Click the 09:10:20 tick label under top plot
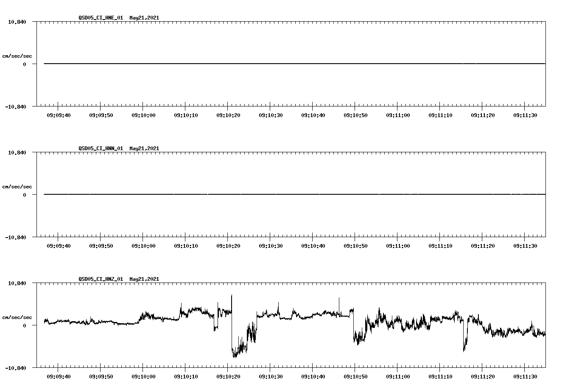The image size is (576, 392). 227,115
